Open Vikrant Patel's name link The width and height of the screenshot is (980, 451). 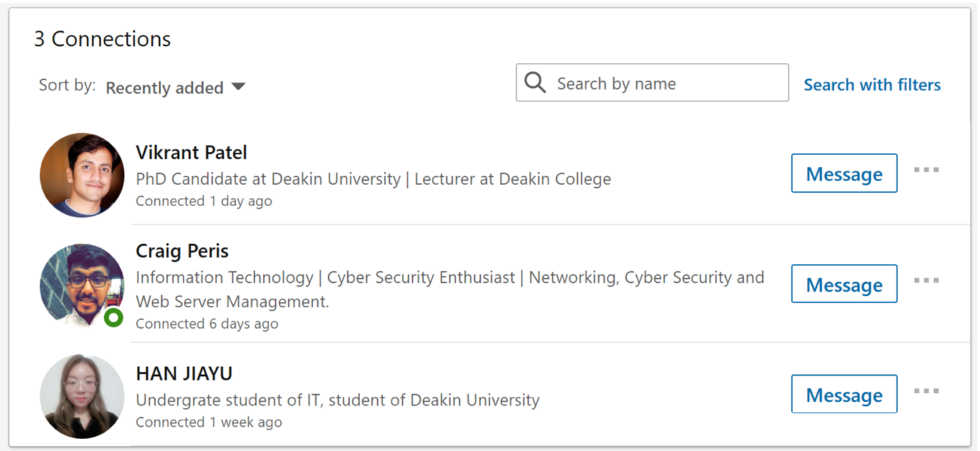191,152
